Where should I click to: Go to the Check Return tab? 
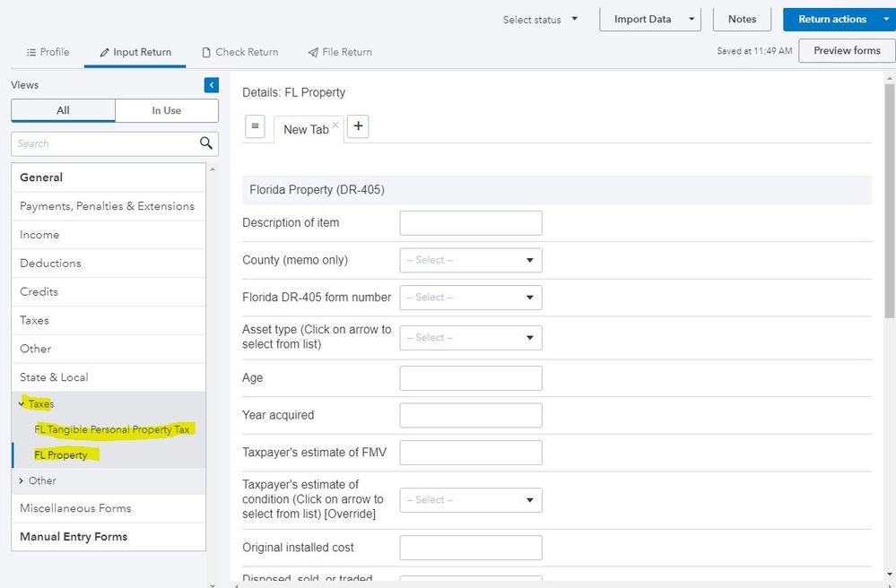[239, 52]
